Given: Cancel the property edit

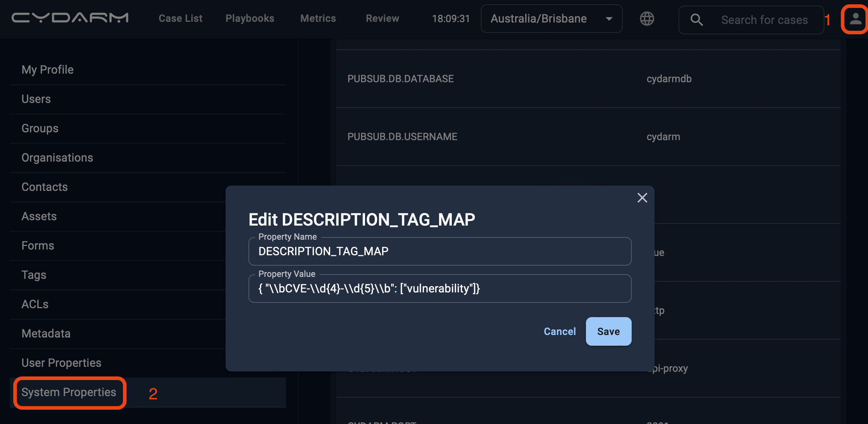Looking at the screenshot, I should coord(559,331).
